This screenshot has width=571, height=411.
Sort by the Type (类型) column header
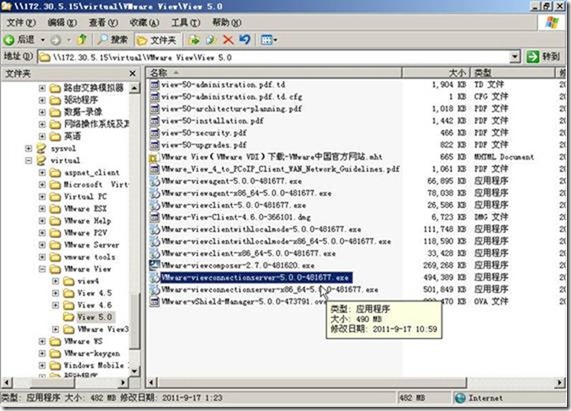(x=512, y=73)
